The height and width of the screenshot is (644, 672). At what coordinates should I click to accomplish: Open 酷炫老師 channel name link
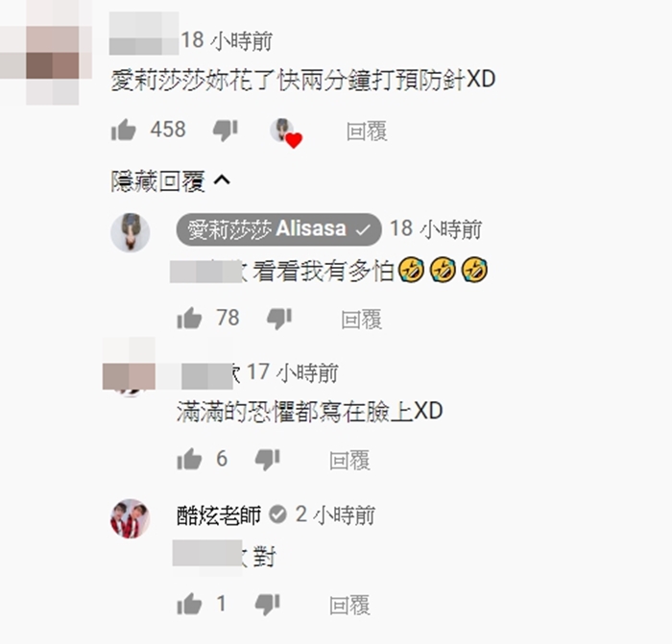point(219,515)
